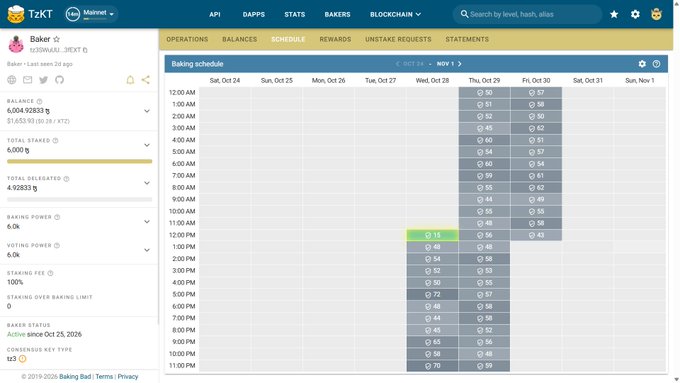
Task: Open the baker's website globe icon
Action: pyautogui.click(x=12, y=80)
